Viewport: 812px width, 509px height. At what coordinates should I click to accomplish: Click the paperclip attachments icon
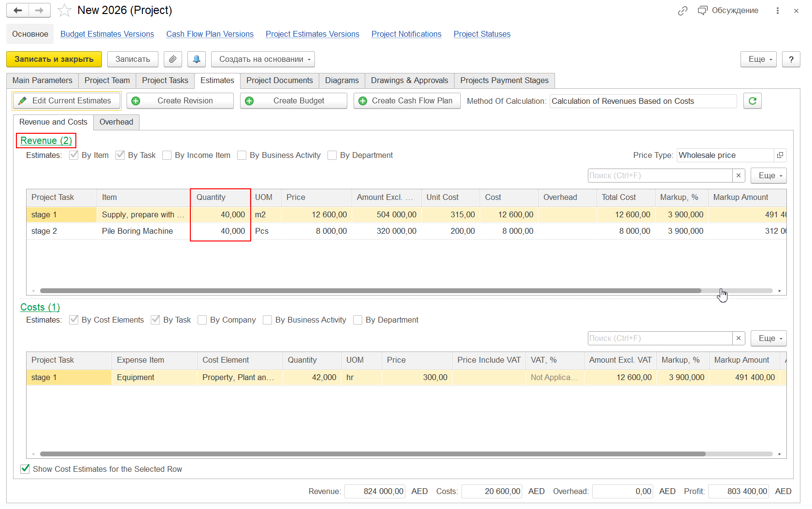pos(172,59)
